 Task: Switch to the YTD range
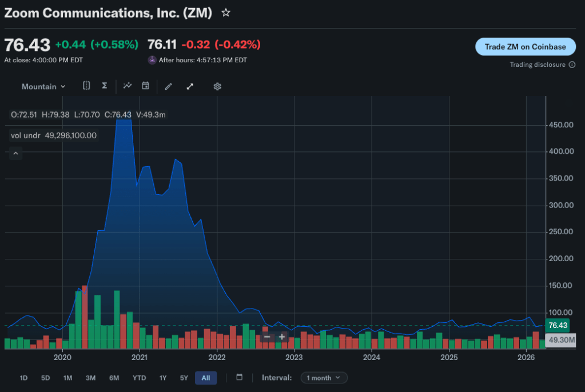(139, 378)
